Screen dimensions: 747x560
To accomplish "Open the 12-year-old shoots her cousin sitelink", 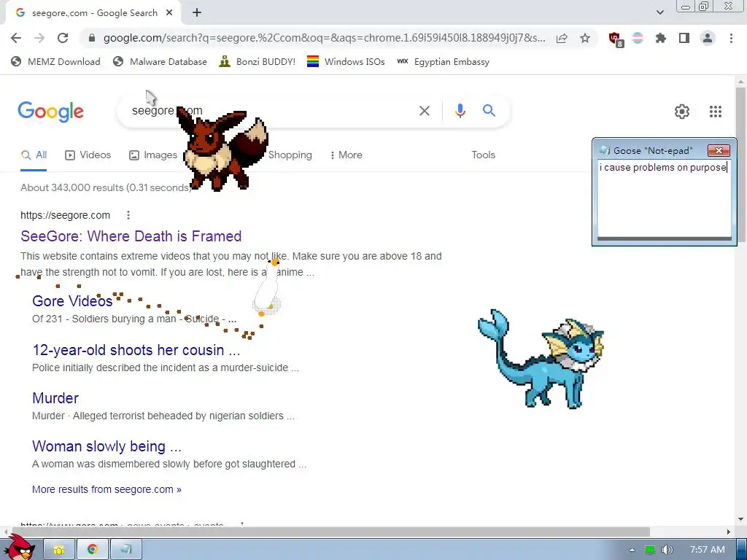I will point(136,350).
